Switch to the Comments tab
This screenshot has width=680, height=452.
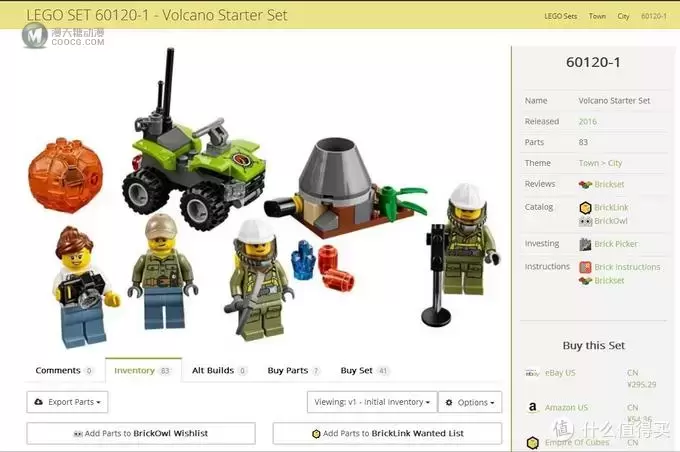point(64,371)
